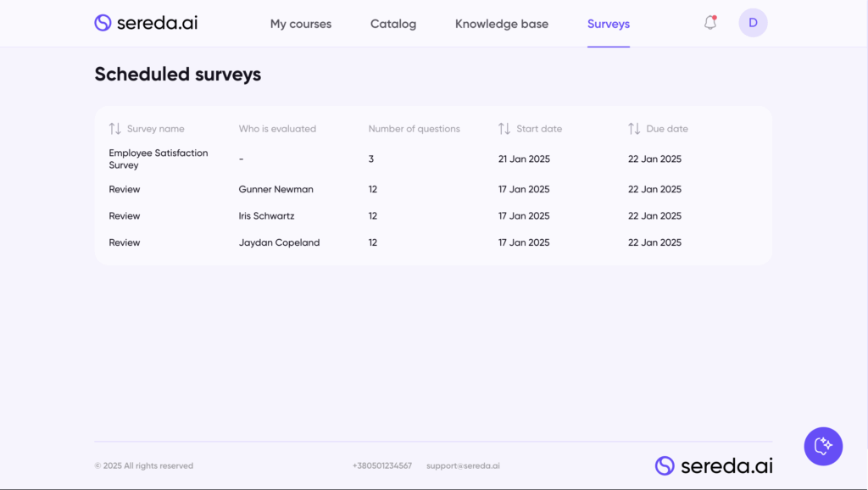
Task: Sort by Due date arrows icon
Action: point(634,129)
